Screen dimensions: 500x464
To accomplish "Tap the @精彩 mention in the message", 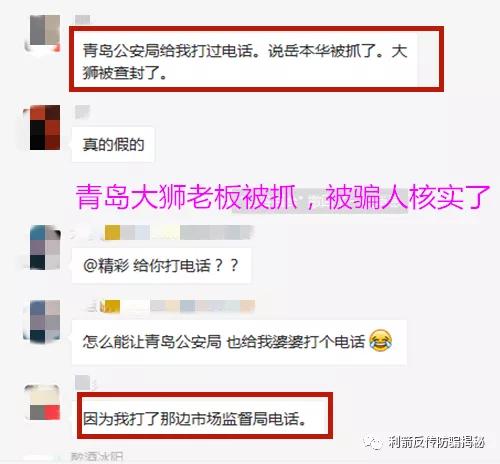I will click(x=106, y=266).
